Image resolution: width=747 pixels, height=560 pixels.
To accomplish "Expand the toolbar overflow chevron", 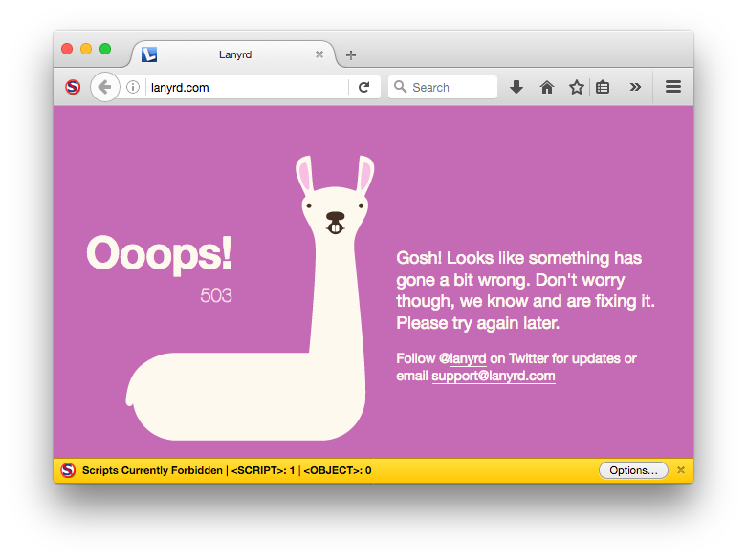I will [635, 87].
